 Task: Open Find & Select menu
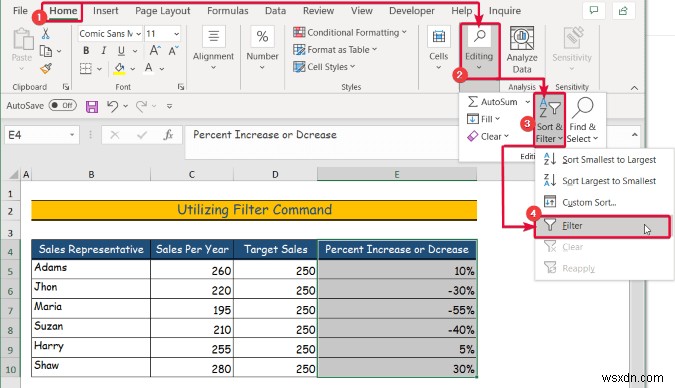(582, 121)
